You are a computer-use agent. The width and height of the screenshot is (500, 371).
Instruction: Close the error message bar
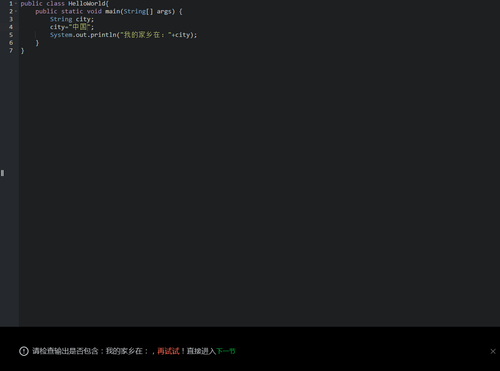coord(493,351)
